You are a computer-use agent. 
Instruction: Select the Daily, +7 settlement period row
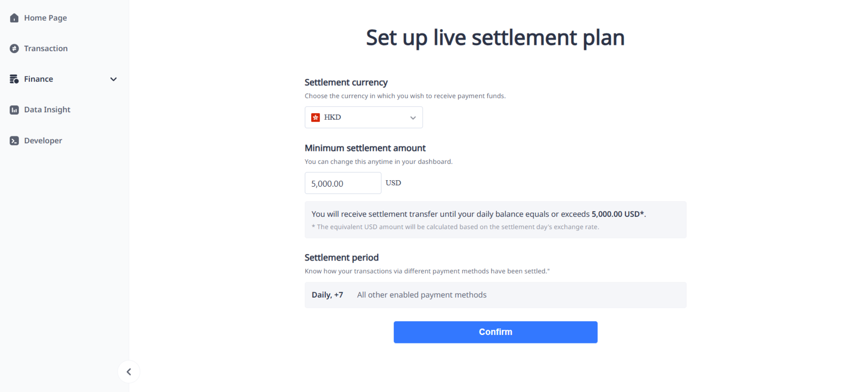495,295
